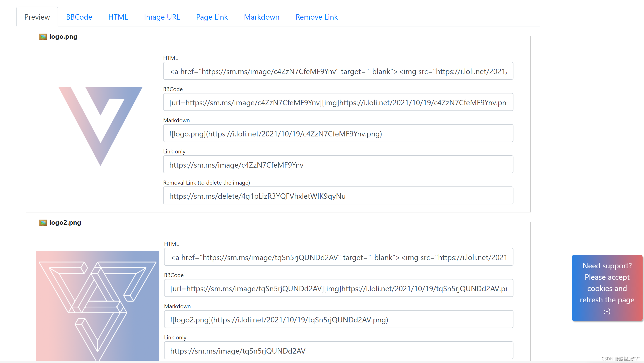Switch to the Markdown tab
The width and height of the screenshot is (644, 363).
pyautogui.click(x=262, y=17)
